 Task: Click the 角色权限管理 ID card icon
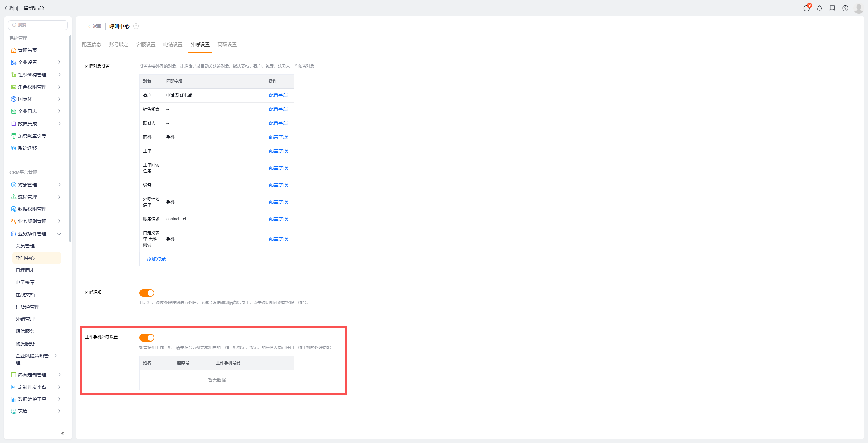14,87
